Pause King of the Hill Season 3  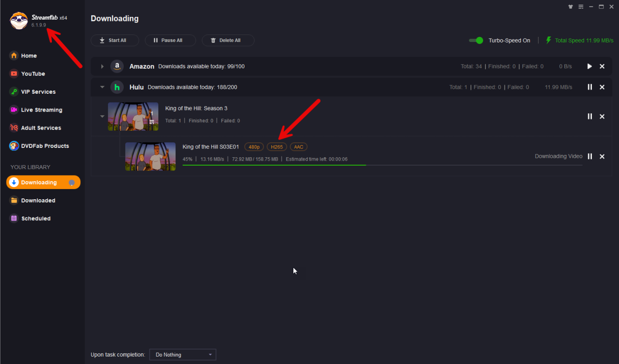(x=590, y=116)
